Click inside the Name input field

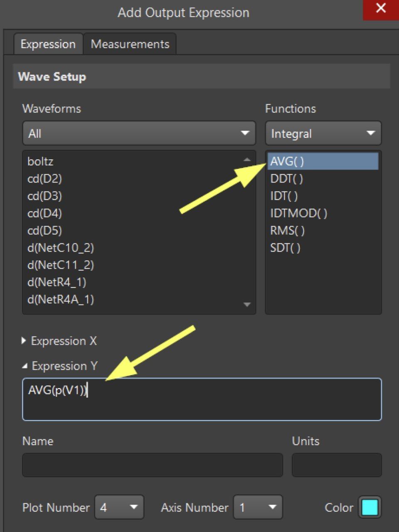coord(152,465)
